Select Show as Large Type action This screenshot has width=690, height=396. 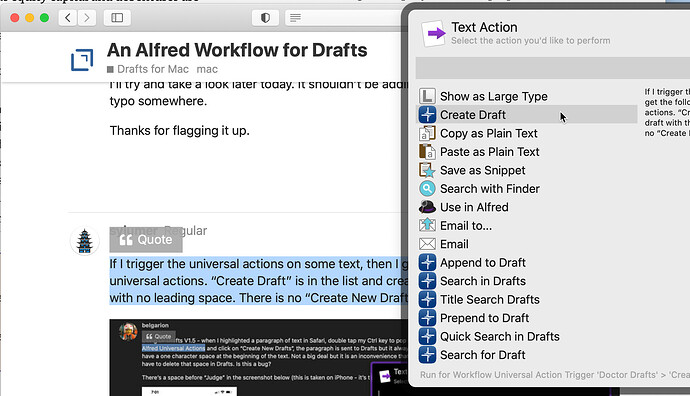click(x=526, y=96)
